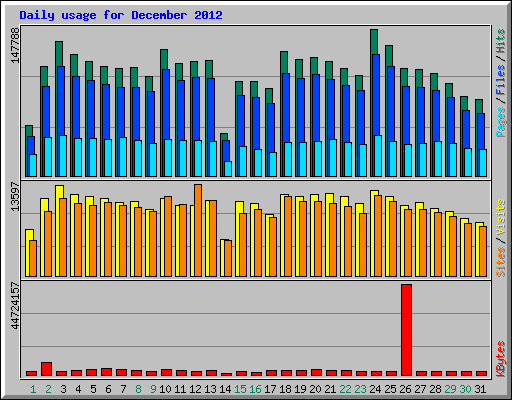
Task: Select the yellow "Visits" legend label
Action: coord(501,218)
